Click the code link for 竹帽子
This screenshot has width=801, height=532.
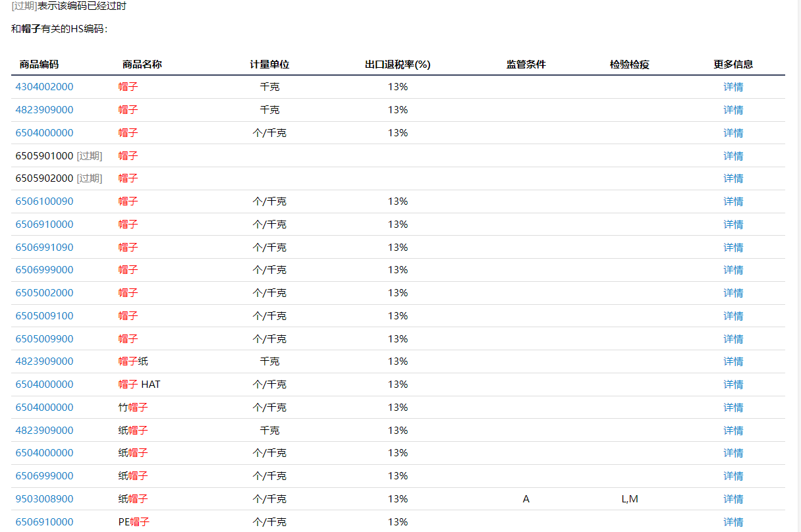(44, 408)
